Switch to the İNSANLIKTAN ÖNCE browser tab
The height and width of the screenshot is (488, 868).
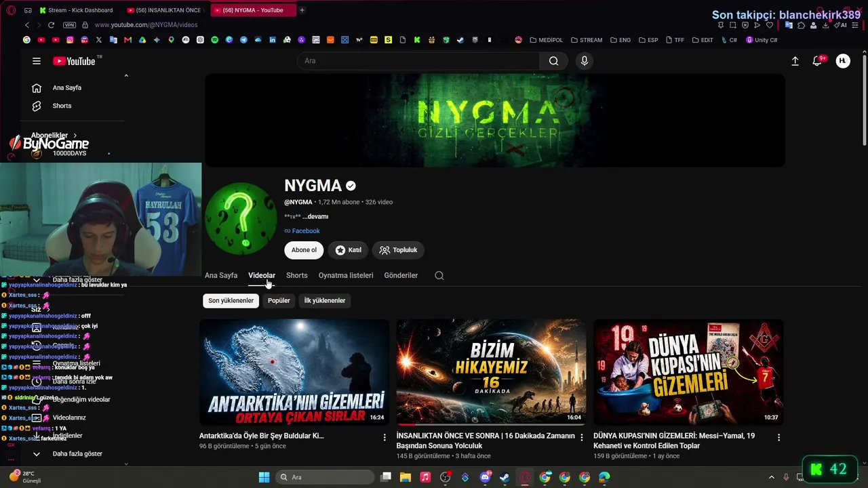click(167, 10)
